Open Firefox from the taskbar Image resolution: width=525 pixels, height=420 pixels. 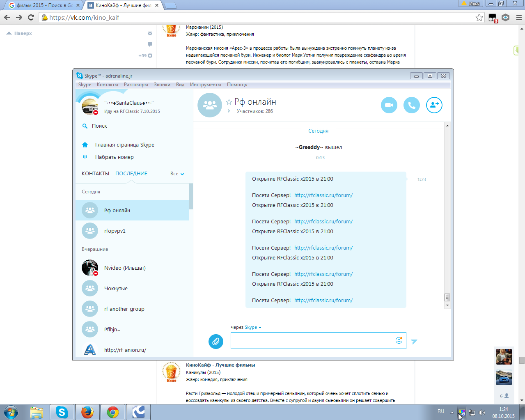(x=87, y=412)
